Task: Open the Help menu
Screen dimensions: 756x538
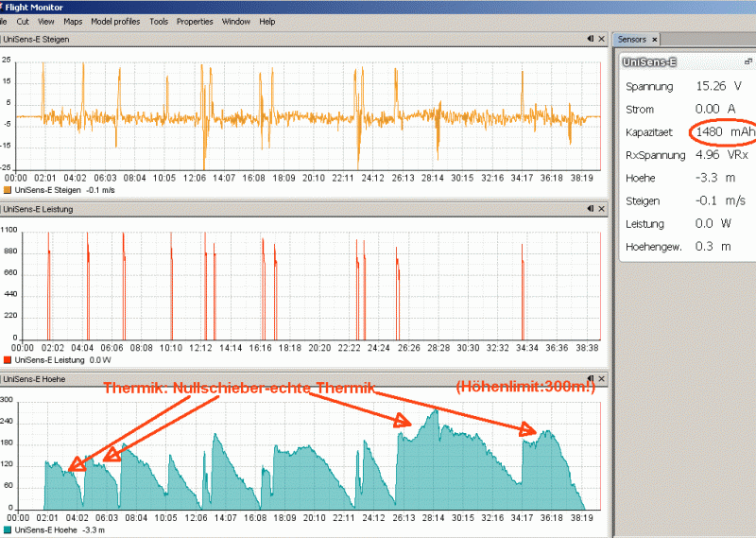Action: (x=267, y=22)
